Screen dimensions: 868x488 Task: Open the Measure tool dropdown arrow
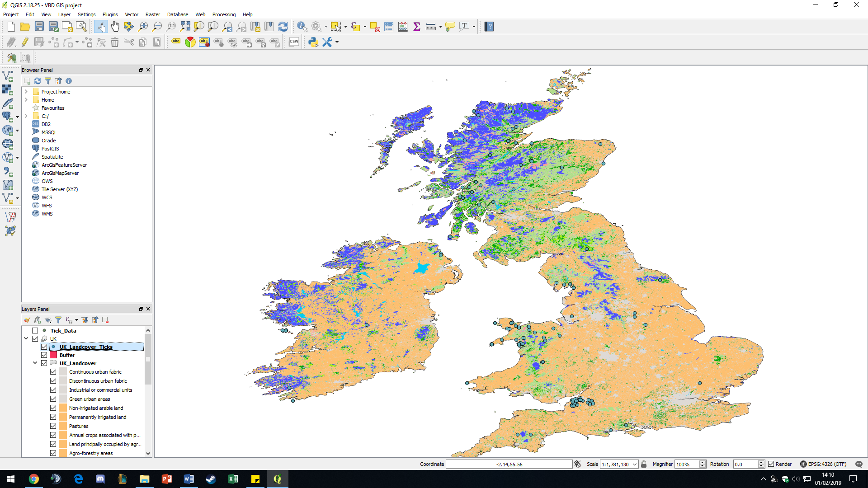click(x=440, y=27)
